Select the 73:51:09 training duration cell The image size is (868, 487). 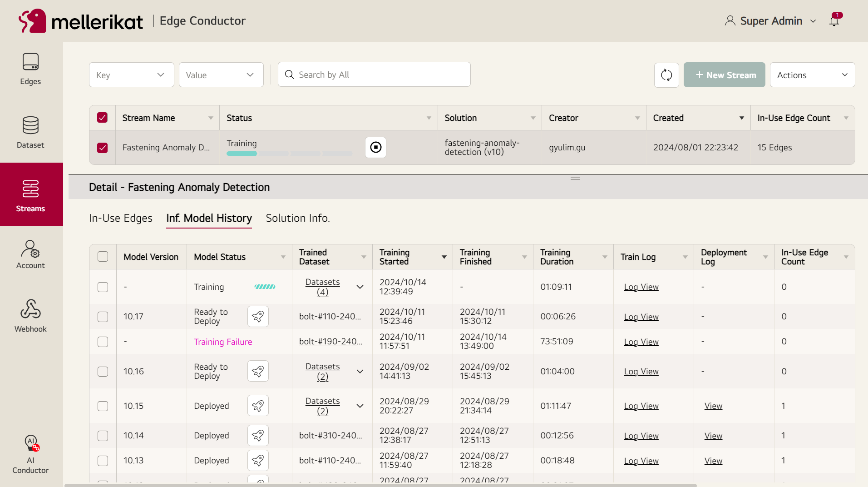point(557,341)
